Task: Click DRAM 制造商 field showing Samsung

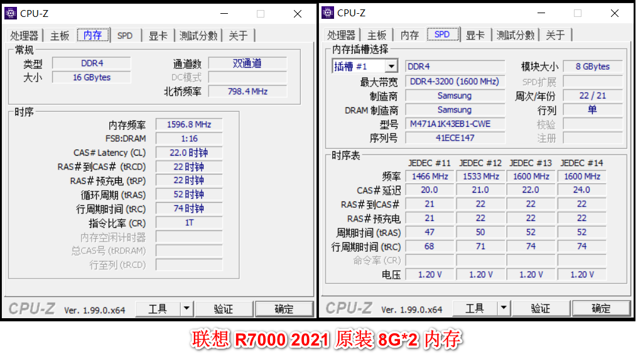Action: tap(455, 110)
